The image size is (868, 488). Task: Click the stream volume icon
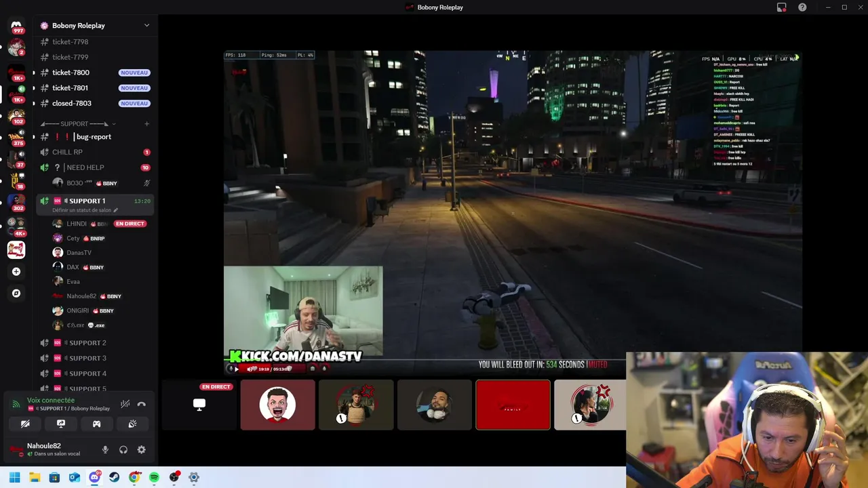point(250,369)
